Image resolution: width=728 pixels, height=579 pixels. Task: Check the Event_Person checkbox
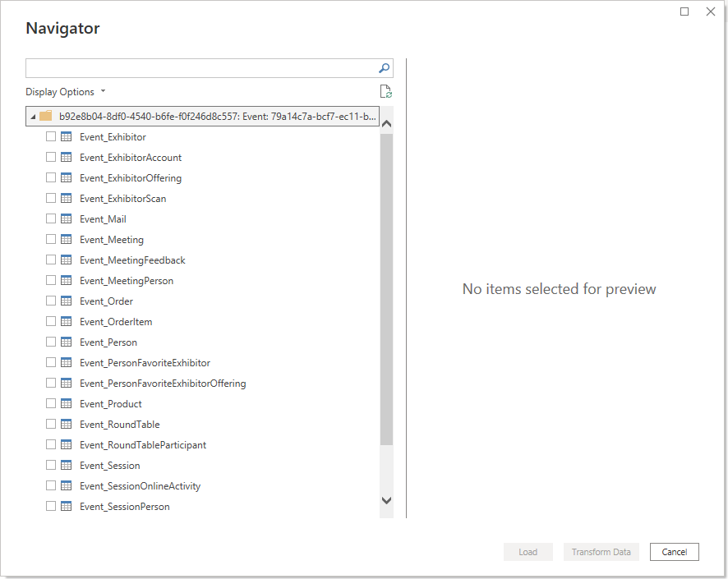51,342
